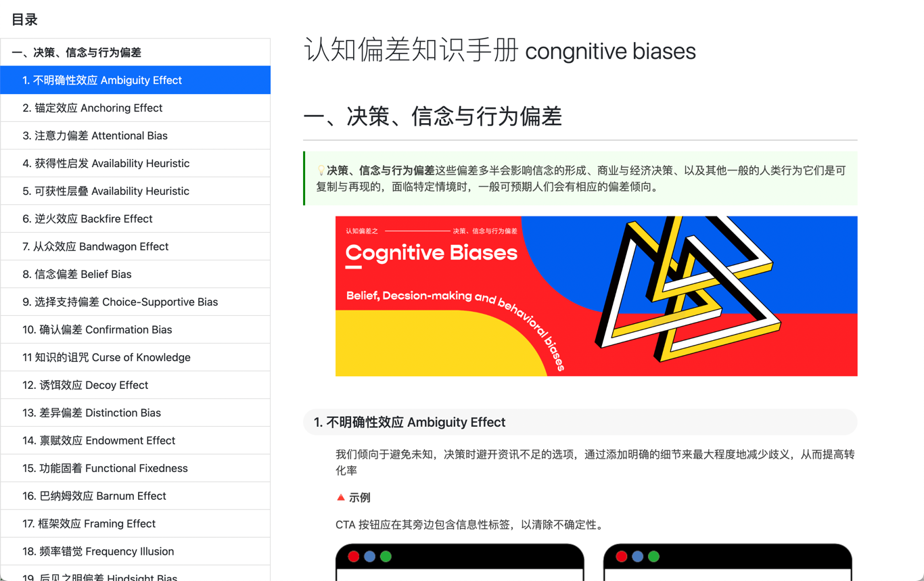The width and height of the screenshot is (924, 581).
Task: Open the Cognitive Biases banner image
Action: (596, 296)
